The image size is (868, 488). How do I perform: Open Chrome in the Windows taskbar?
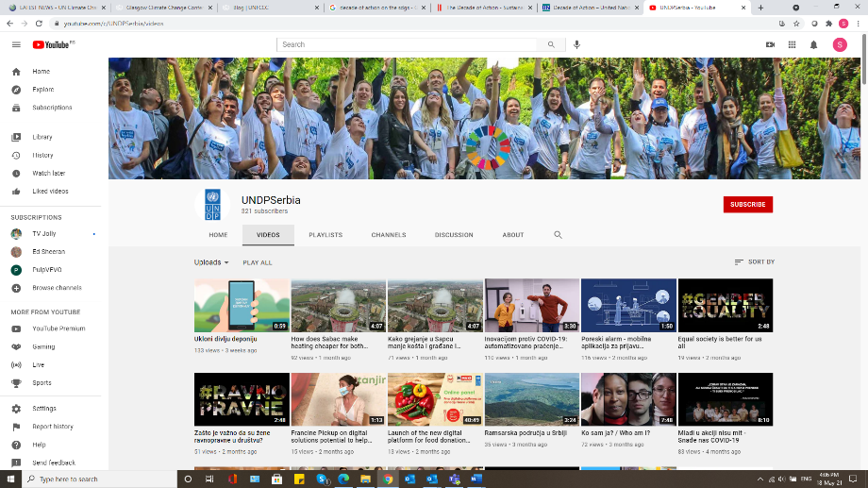tap(388, 480)
